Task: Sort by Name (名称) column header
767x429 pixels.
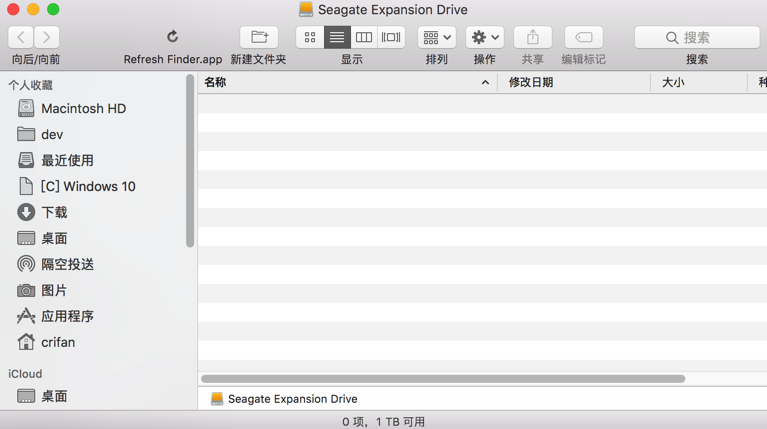Action: pos(215,82)
